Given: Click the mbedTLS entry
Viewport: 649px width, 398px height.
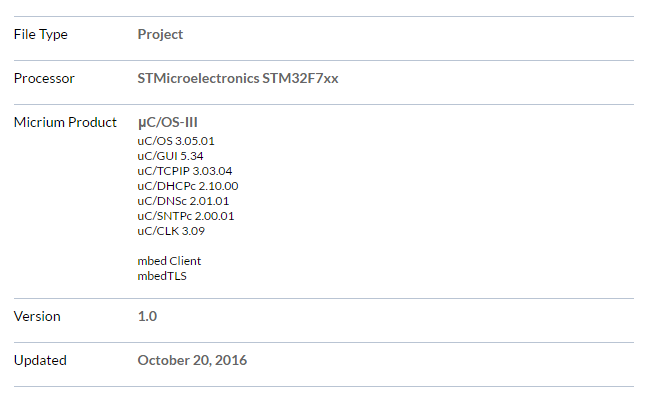Looking at the screenshot, I should coord(162,276).
